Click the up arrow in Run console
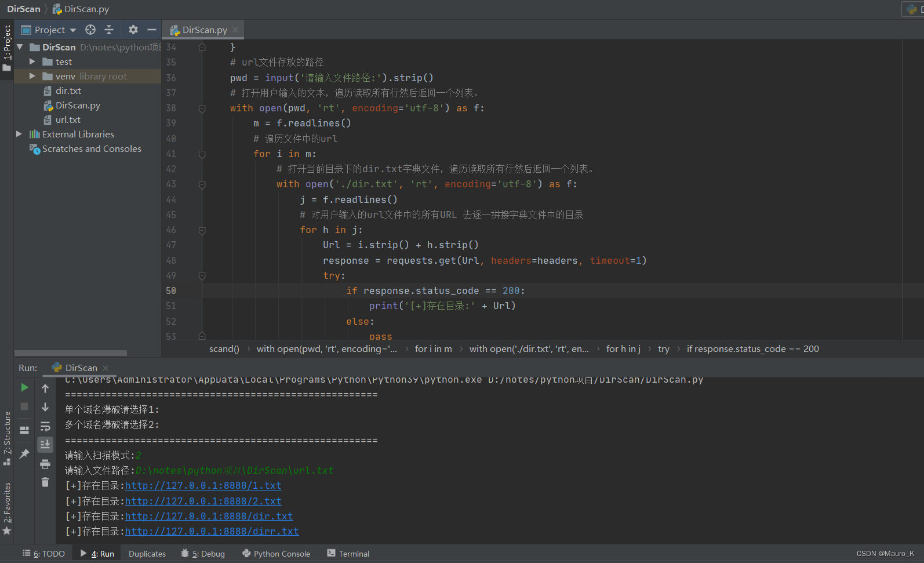This screenshot has width=924, height=563. click(45, 388)
